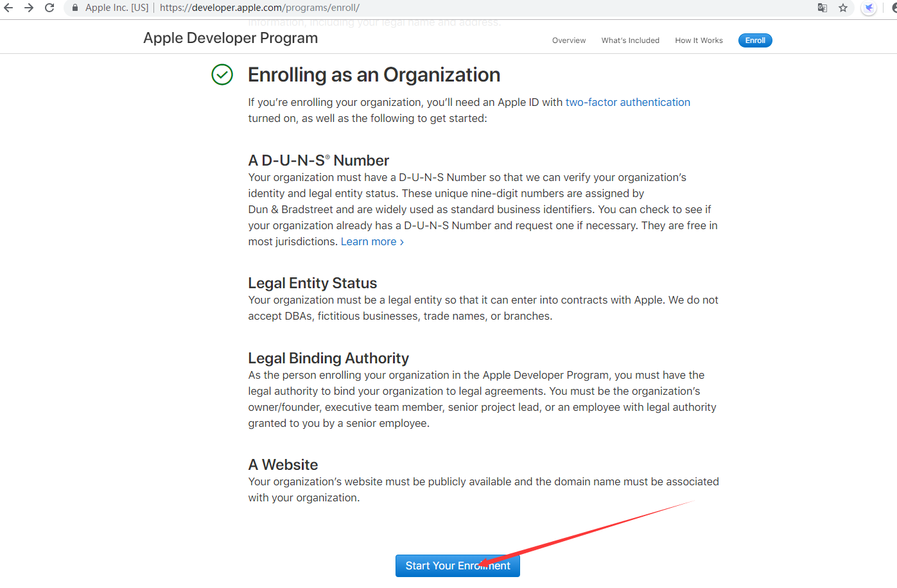Click the Start Your Enrollment button

tap(458, 566)
